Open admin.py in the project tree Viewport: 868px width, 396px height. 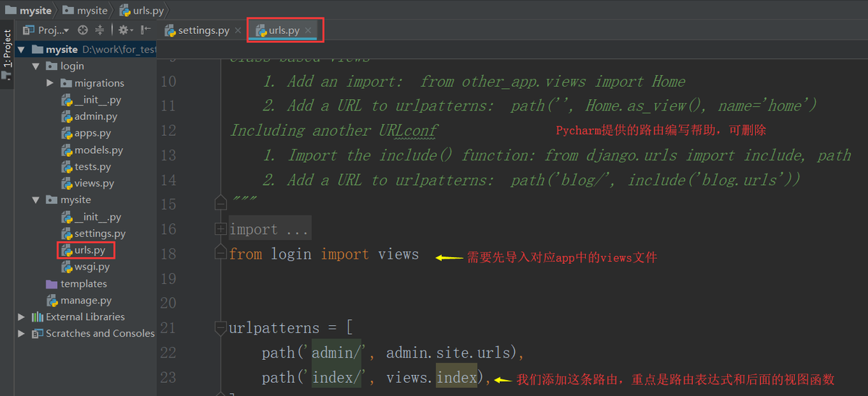point(95,116)
